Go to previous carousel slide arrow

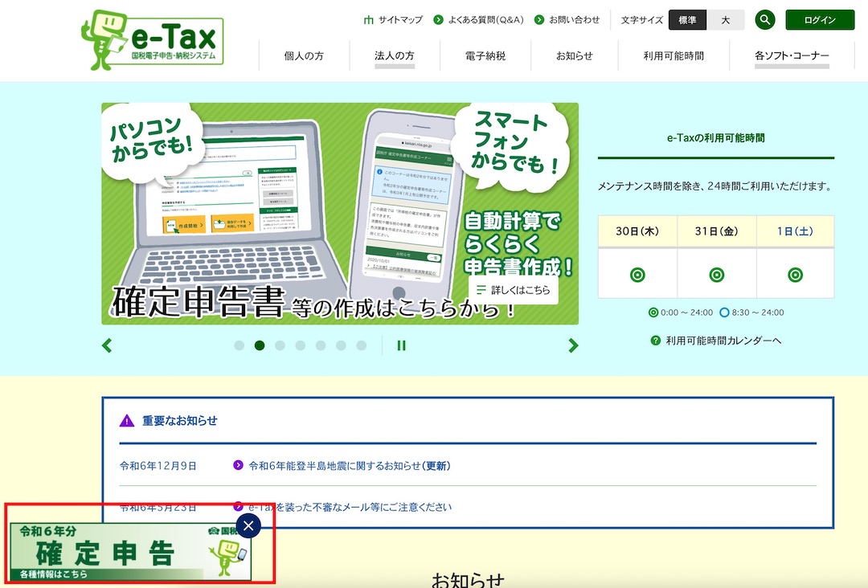[107, 345]
